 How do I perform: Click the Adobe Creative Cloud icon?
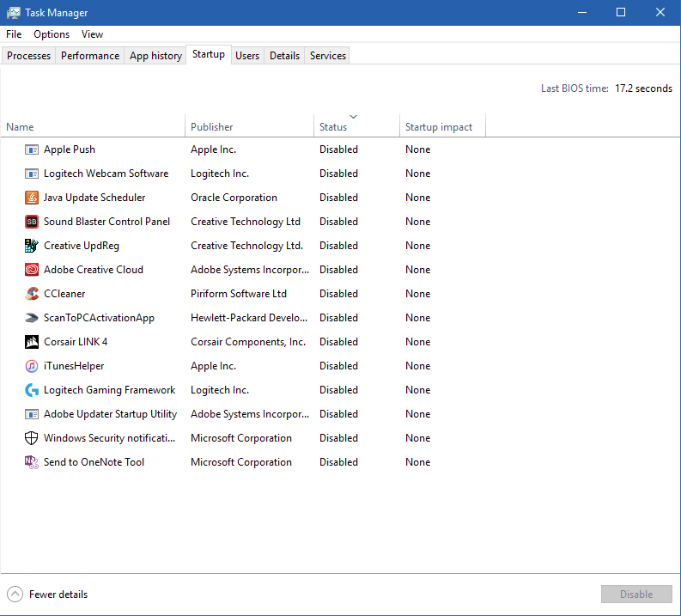[31, 270]
